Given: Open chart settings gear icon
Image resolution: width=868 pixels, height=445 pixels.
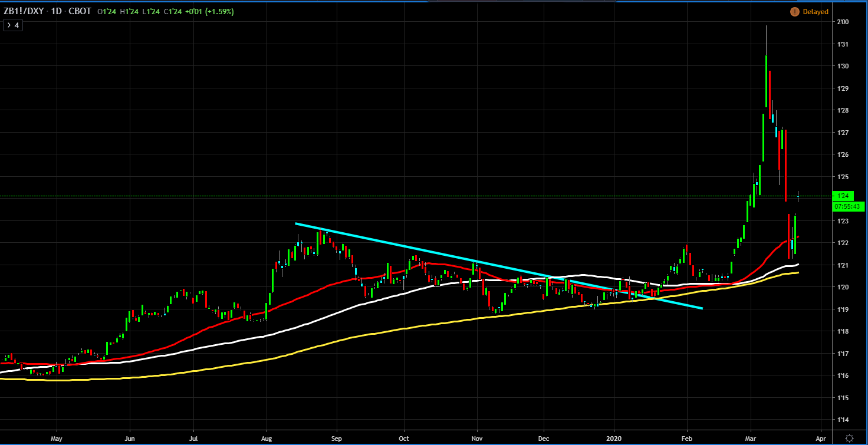Looking at the screenshot, I should point(849,438).
